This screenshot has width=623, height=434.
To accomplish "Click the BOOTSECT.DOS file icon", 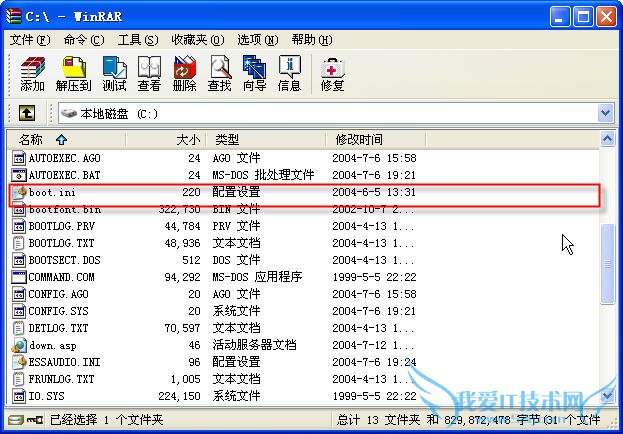I will 19,260.
